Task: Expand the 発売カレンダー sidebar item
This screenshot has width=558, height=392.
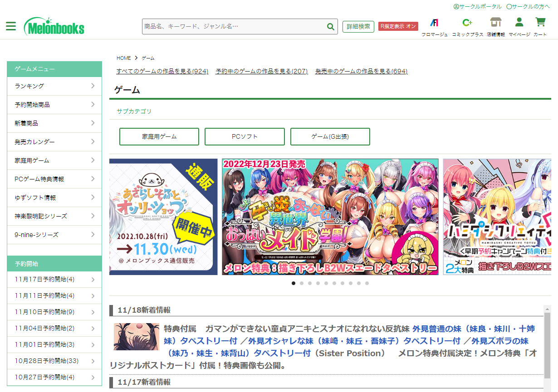Action: click(x=54, y=142)
